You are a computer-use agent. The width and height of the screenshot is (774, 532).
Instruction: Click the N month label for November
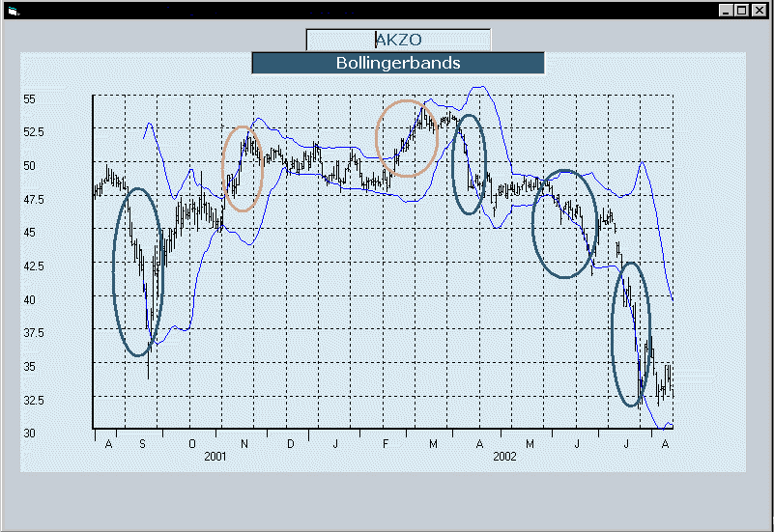click(244, 444)
